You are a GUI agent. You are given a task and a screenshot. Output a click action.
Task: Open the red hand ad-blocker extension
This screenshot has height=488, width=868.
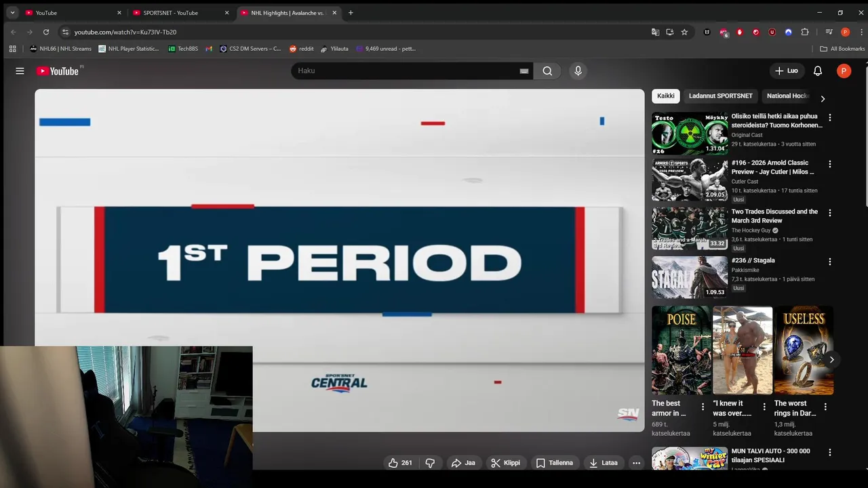pos(740,32)
